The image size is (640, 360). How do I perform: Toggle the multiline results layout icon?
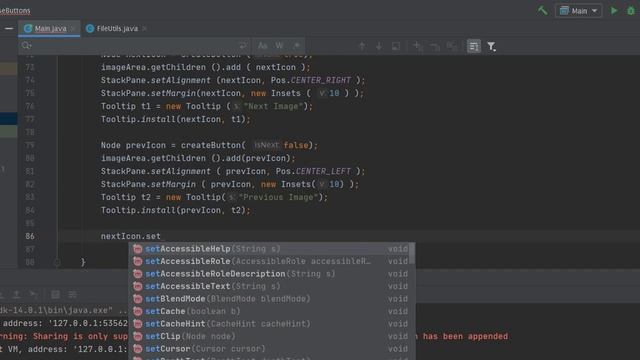473,46
